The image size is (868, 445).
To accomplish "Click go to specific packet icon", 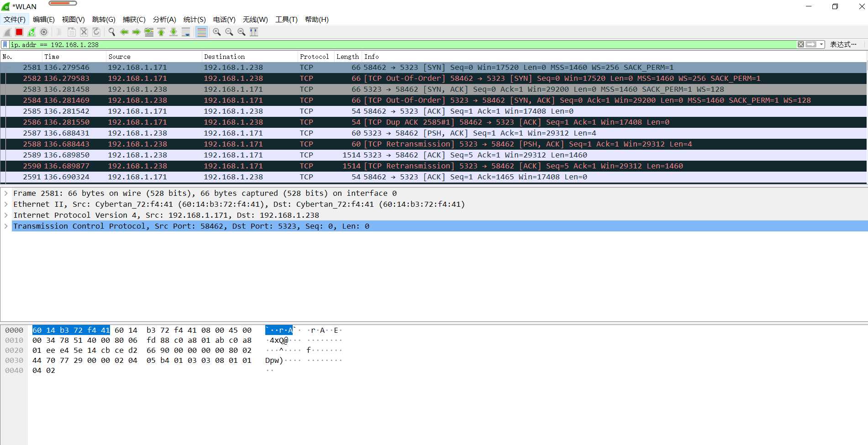I will pyautogui.click(x=149, y=32).
